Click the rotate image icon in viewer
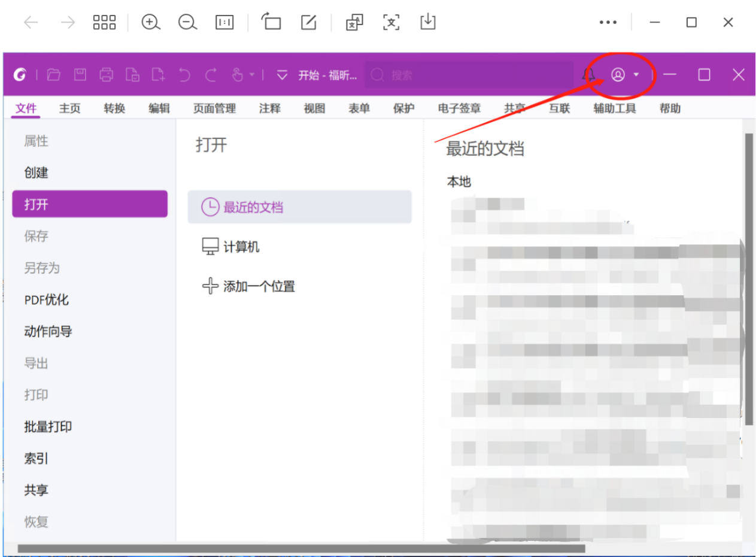 [x=271, y=23]
